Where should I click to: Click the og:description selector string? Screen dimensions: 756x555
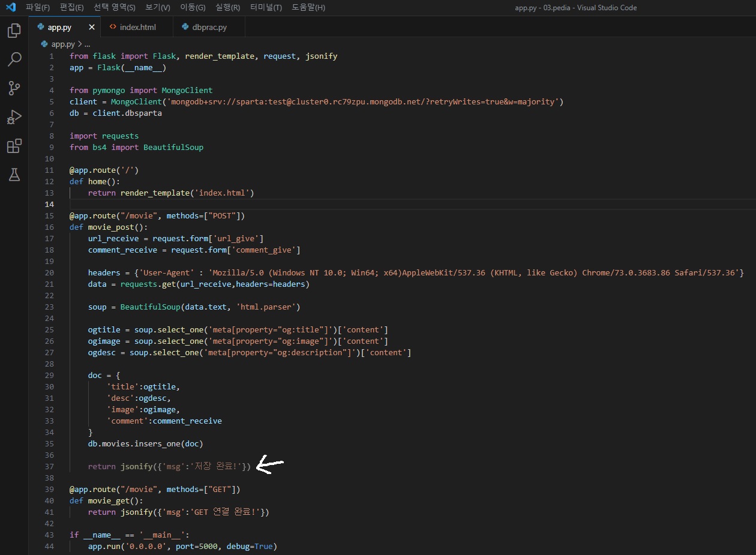(x=277, y=352)
